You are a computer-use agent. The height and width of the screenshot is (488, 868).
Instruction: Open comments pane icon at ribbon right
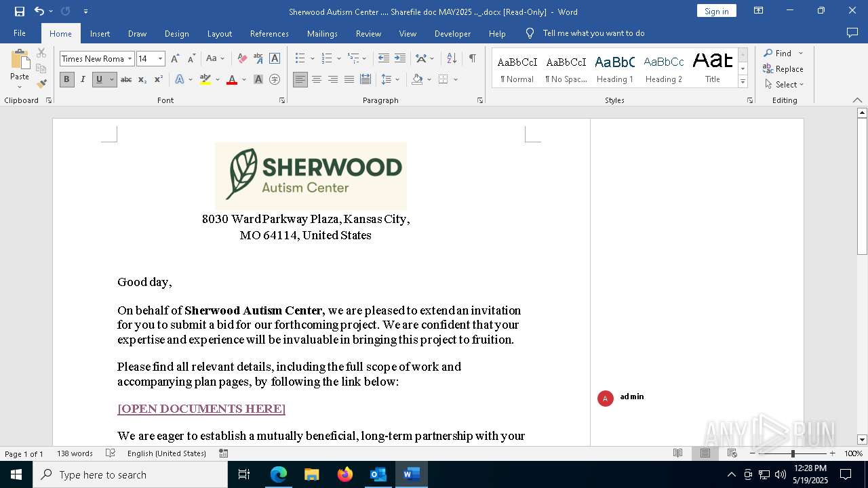click(x=852, y=33)
